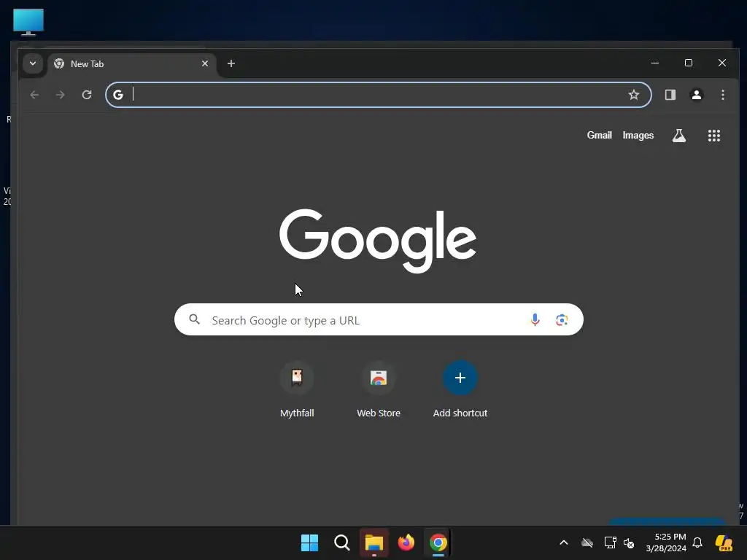Open a new tab with the plus button
The width and height of the screenshot is (747, 560).
click(231, 63)
